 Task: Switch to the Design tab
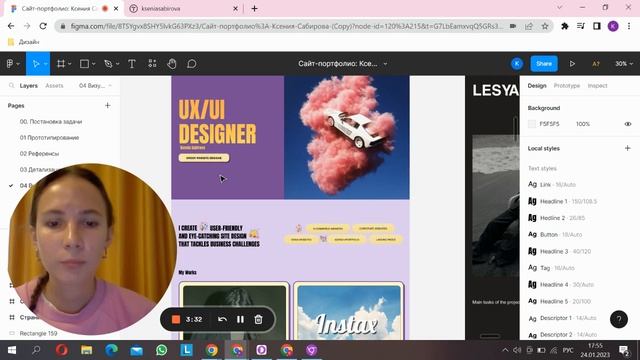pyautogui.click(x=537, y=86)
